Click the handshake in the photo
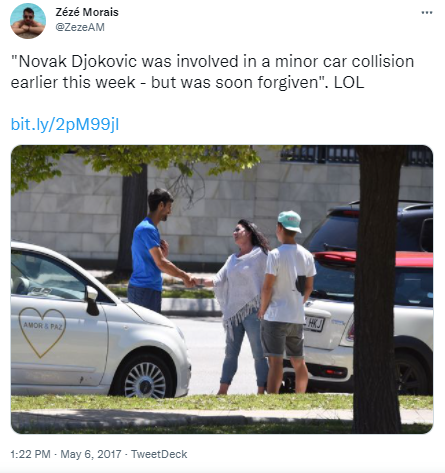445x473 pixels. click(x=194, y=281)
